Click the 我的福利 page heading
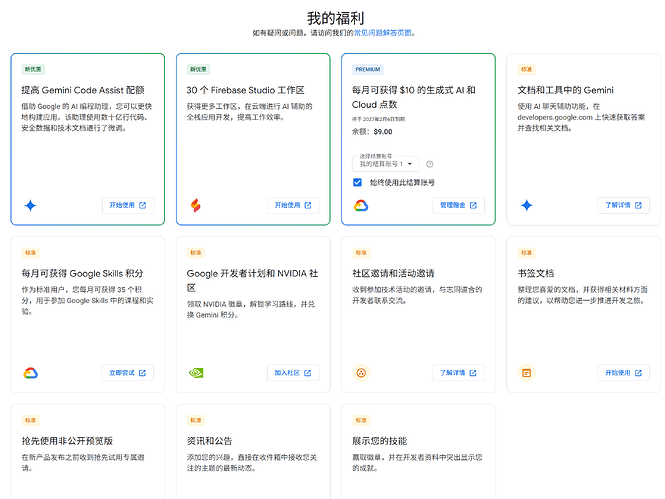Image resolution: width=665 pixels, height=499 pixels. tap(335, 18)
